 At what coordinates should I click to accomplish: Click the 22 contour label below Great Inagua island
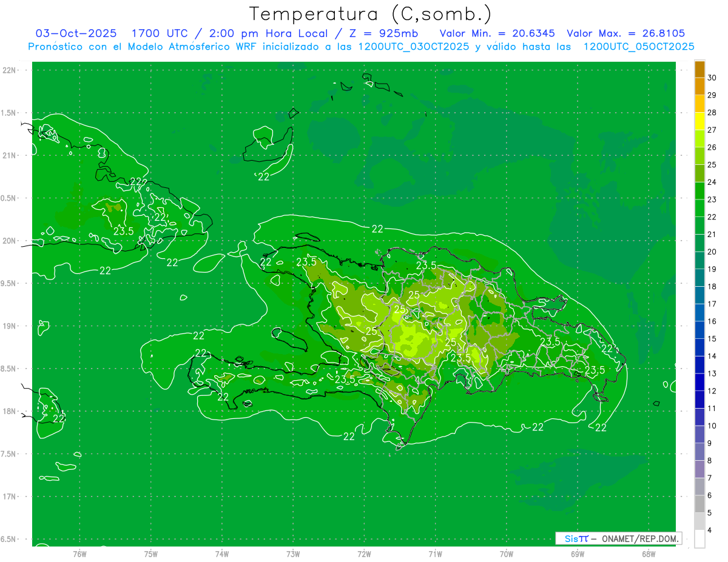(263, 177)
